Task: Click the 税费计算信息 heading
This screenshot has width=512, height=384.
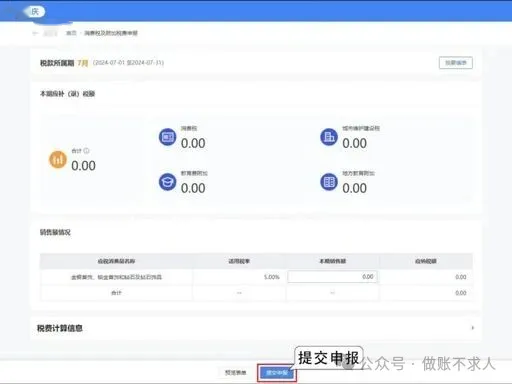Action: pyautogui.click(x=60, y=328)
